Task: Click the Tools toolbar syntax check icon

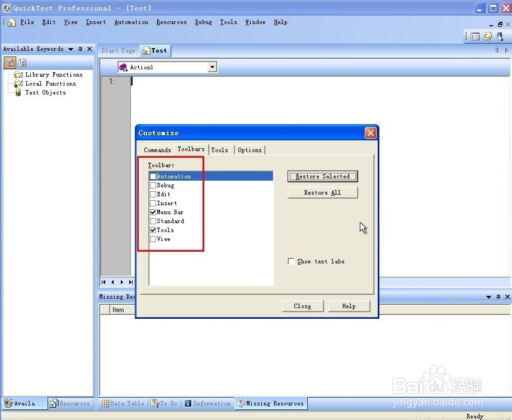Action: coord(487,36)
